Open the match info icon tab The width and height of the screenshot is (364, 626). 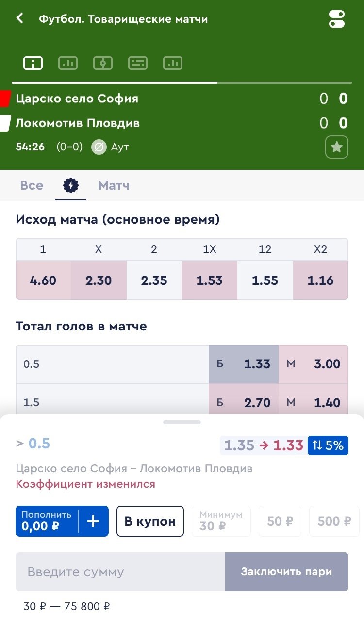pyautogui.click(x=33, y=63)
